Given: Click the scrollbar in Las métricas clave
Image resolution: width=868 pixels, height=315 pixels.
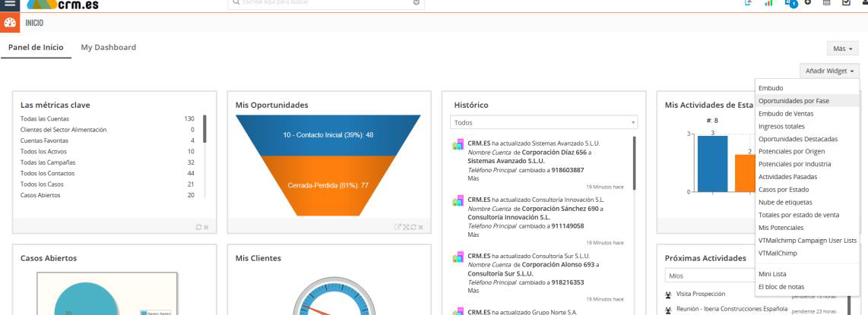Looking at the screenshot, I should 204,129.
